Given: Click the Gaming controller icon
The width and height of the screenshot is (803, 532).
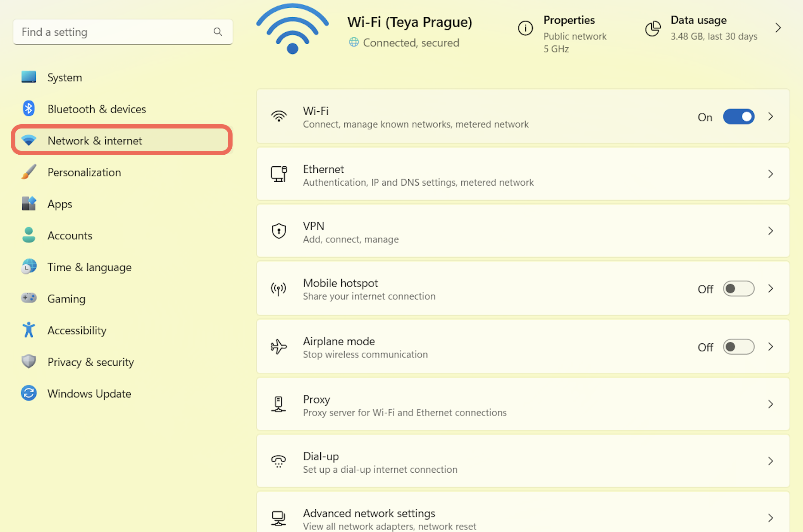Looking at the screenshot, I should coord(29,298).
